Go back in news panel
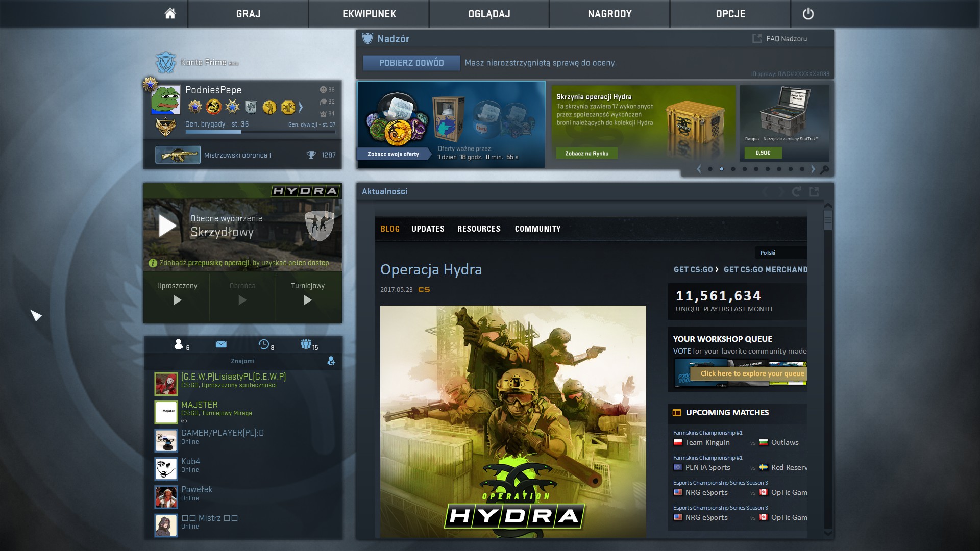 point(766,191)
